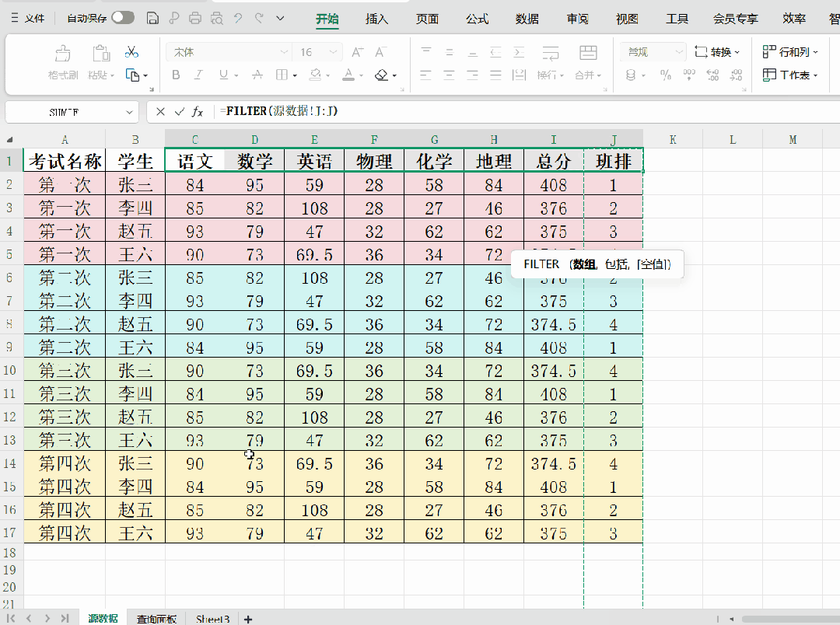Image resolution: width=840 pixels, height=625 pixels.
Task: Click the insert function fx icon
Action: [x=198, y=111]
